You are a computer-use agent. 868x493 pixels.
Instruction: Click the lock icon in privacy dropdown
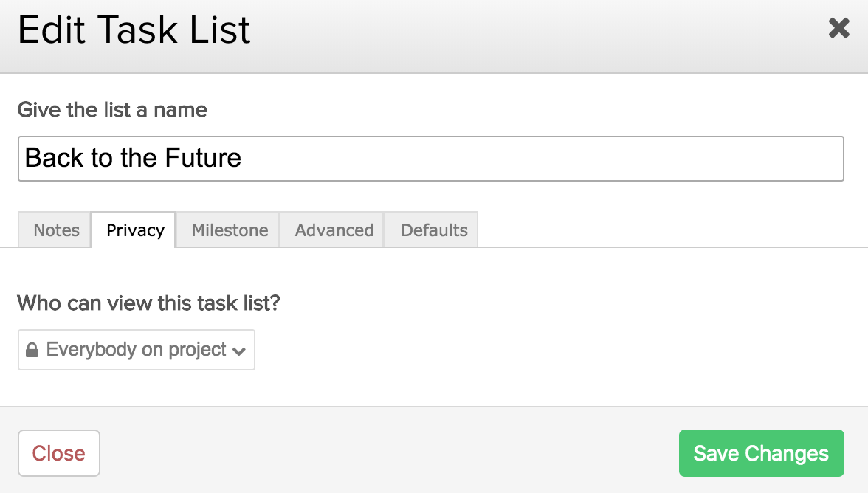(32, 351)
